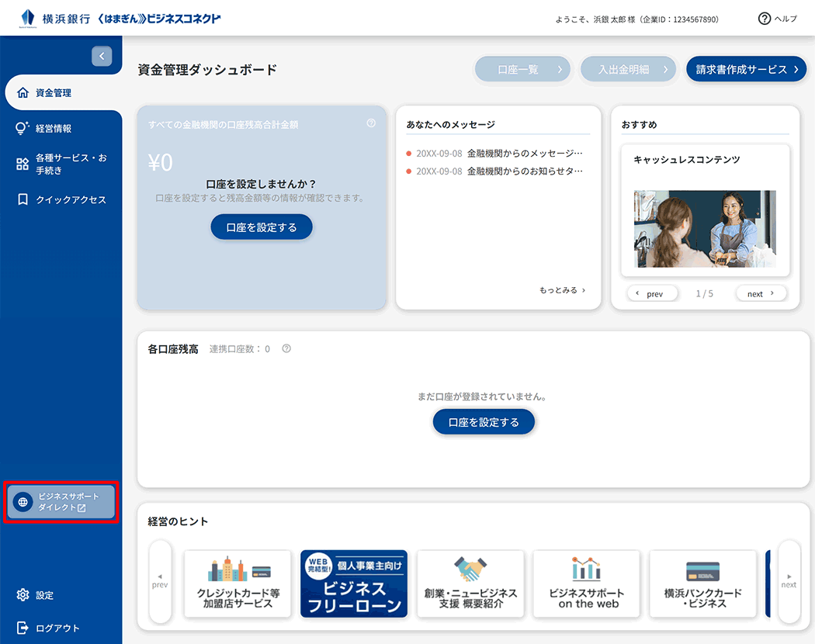Collapse the sidebar with the chevron button
Viewport: 815px width, 644px height.
coord(102,56)
